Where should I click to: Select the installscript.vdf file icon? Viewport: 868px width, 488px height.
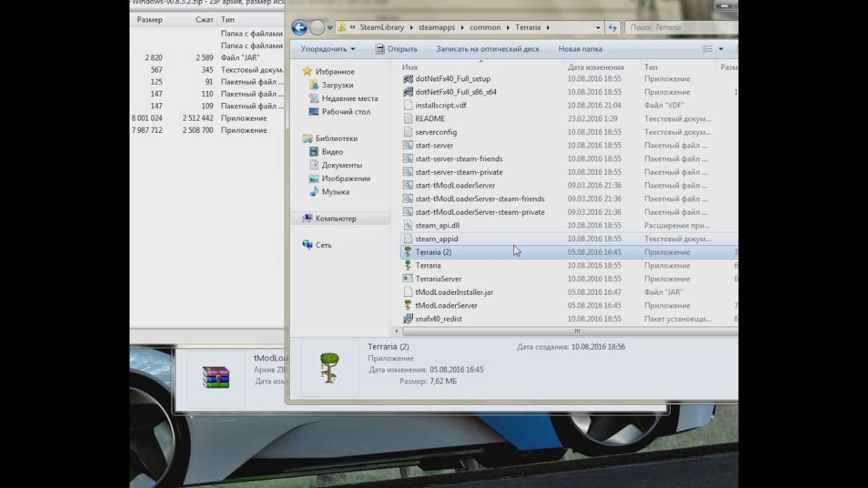coord(408,105)
